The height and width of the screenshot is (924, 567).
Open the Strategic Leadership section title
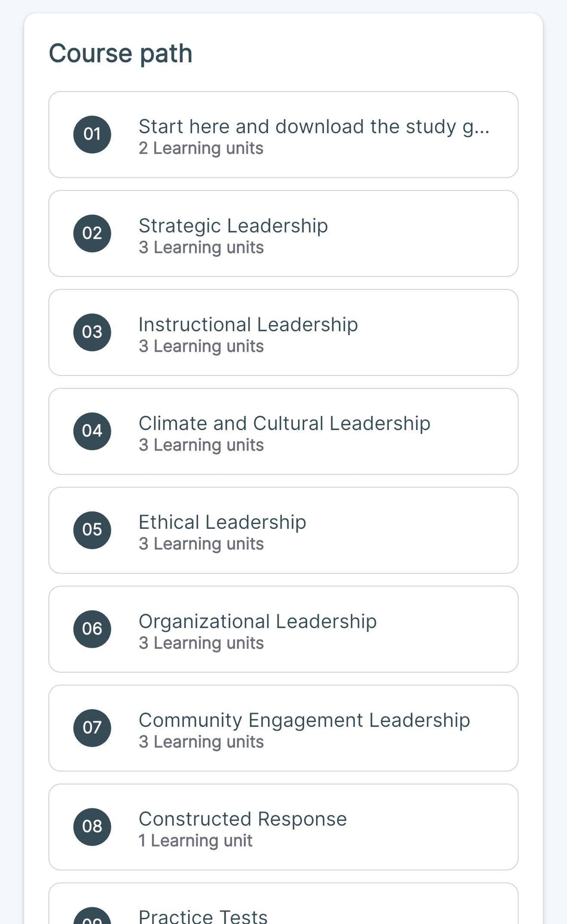[233, 226]
